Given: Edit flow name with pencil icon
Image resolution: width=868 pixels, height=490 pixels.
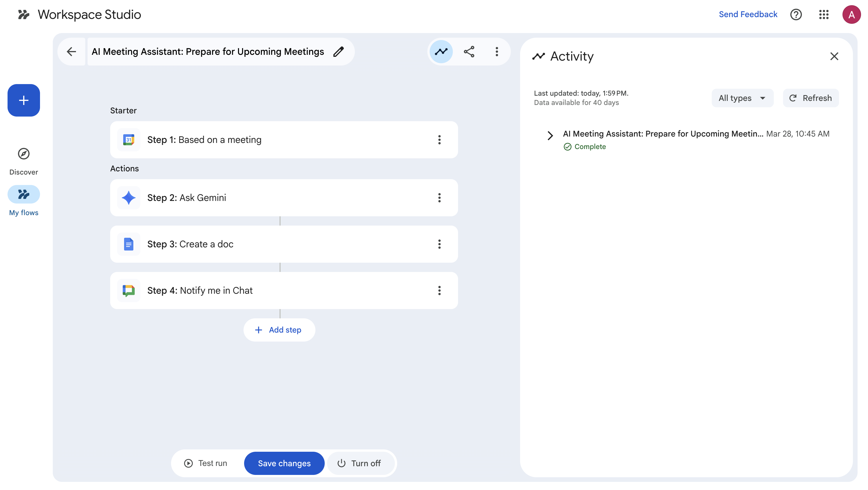Looking at the screenshot, I should click(x=339, y=52).
